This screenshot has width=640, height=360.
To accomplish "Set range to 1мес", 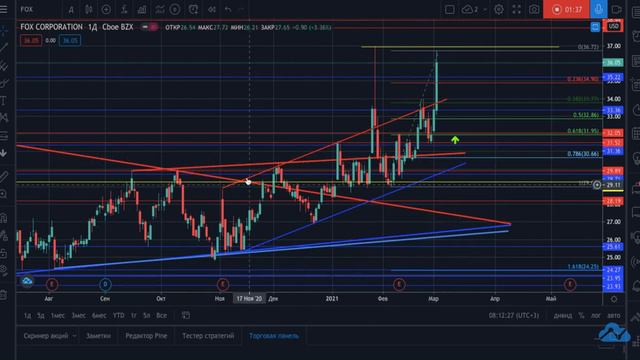I will [x=58, y=316].
